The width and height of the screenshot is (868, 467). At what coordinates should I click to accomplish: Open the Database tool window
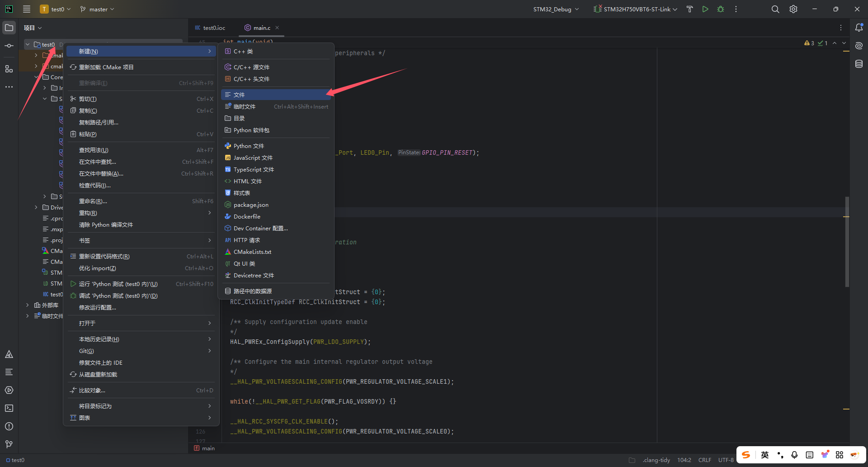coord(859,64)
